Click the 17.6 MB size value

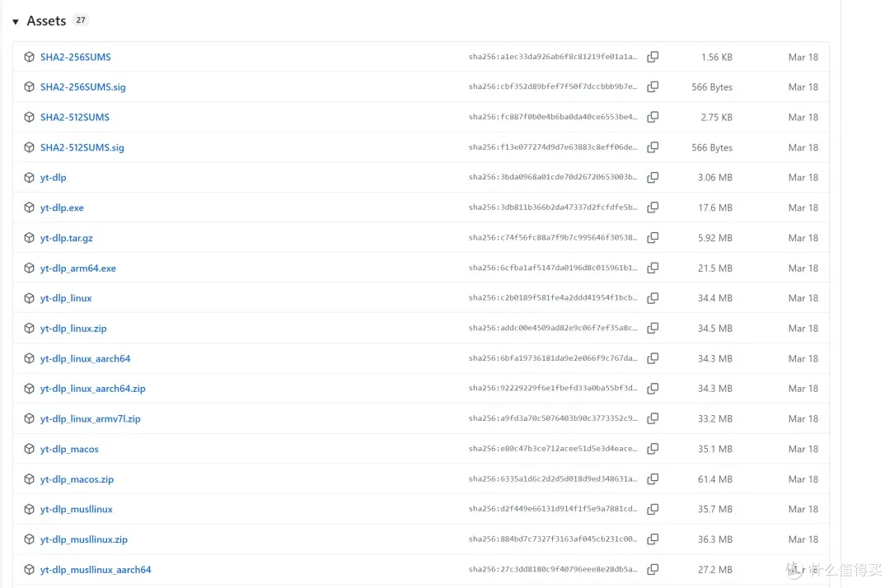coord(715,208)
